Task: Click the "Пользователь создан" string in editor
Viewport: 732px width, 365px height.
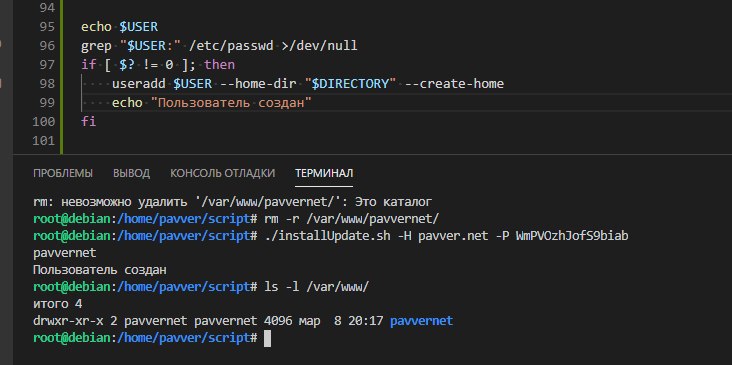Action: tap(231, 103)
